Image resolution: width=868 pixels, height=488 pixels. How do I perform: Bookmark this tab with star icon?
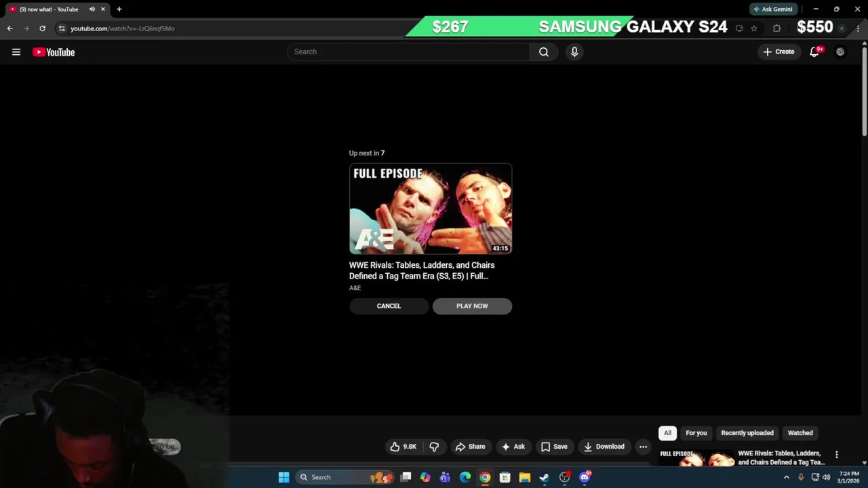pos(753,28)
